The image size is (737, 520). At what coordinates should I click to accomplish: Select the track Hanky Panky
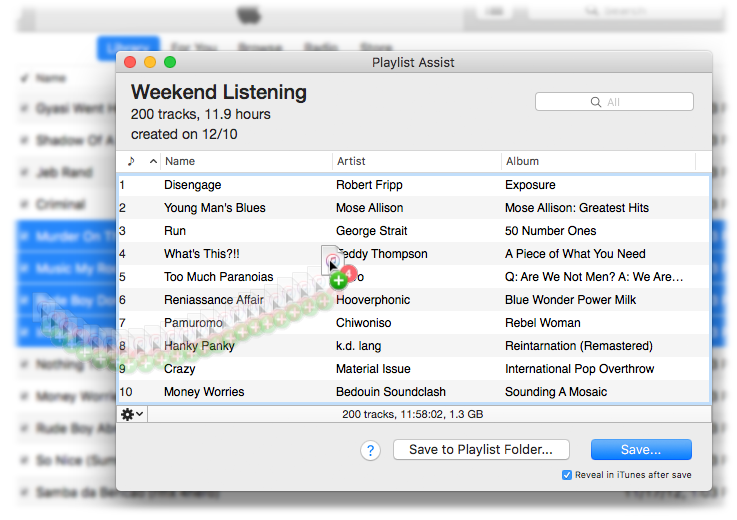[199, 346]
